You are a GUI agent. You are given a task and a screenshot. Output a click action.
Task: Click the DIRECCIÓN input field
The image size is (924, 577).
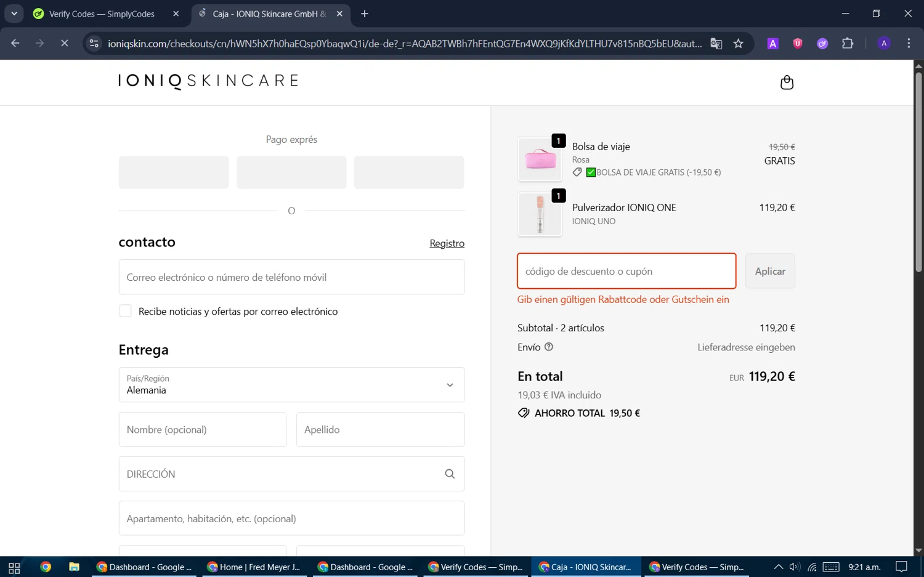click(291, 474)
